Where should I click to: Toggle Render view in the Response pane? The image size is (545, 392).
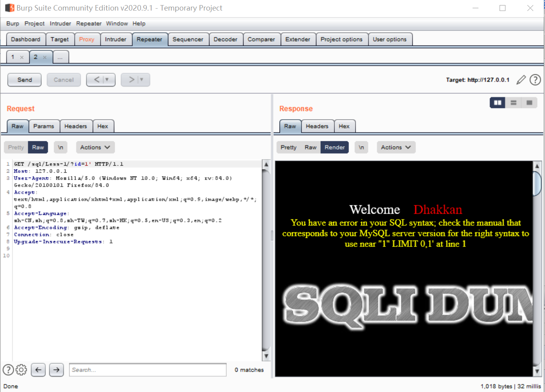click(x=335, y=147)
